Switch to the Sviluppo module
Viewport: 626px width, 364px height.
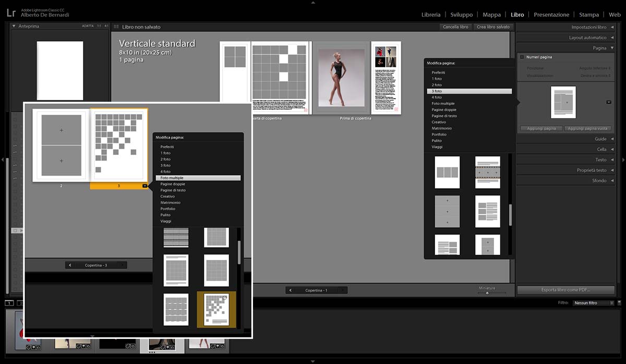click(x=462, y=15)
